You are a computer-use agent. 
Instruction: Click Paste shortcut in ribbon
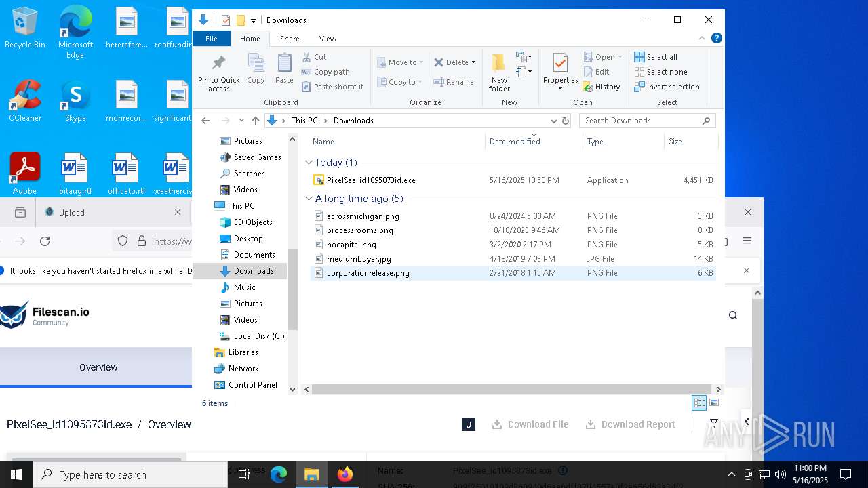coord(332,87)
